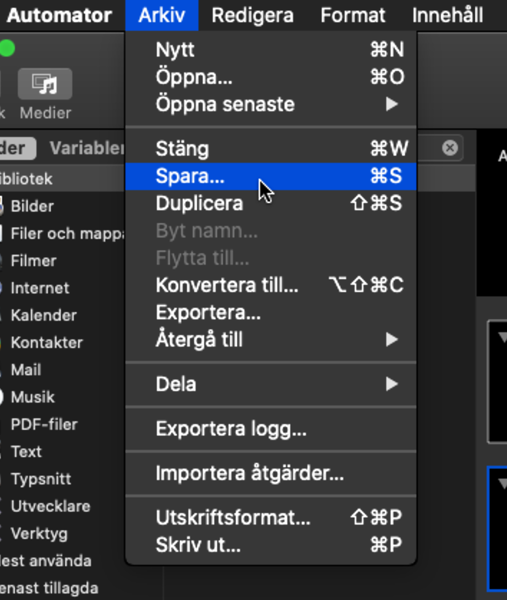Screen dimensions: 507x600
Task: Click Konvertera till… menu entry
Action: (271, 285)
